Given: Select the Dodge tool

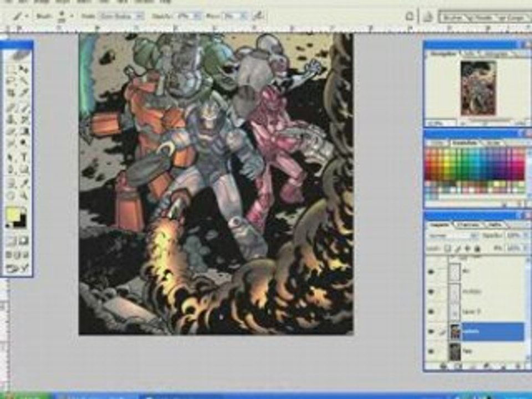Looking at the screenshot, I should (x=24, y=143).
